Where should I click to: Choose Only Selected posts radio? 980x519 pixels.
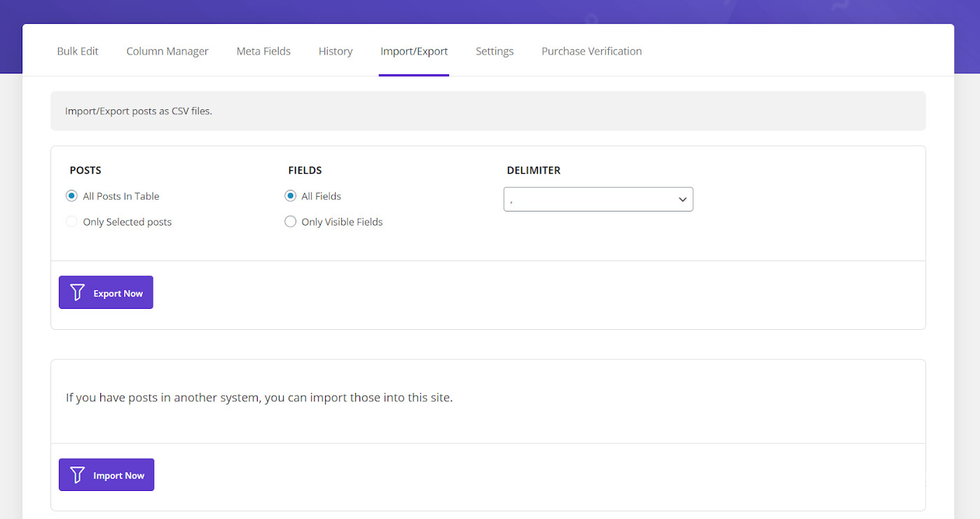pos(71,221)
